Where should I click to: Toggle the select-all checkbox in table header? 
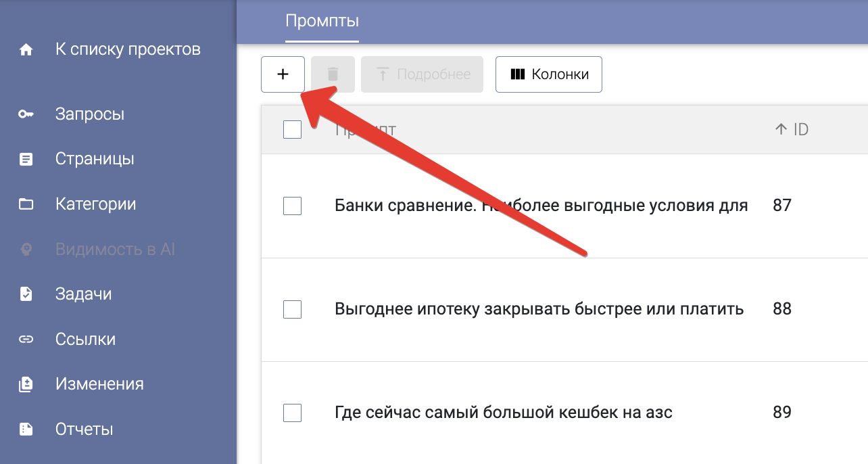tap(292, 129)
